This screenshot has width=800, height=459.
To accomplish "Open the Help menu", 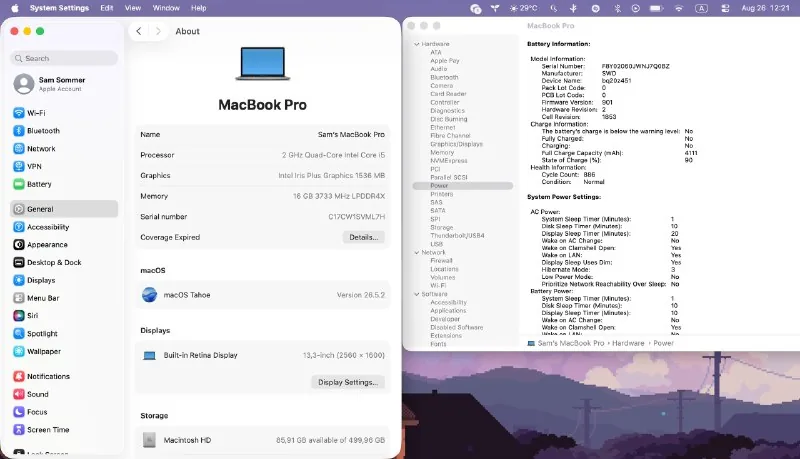I will [198, 8].
